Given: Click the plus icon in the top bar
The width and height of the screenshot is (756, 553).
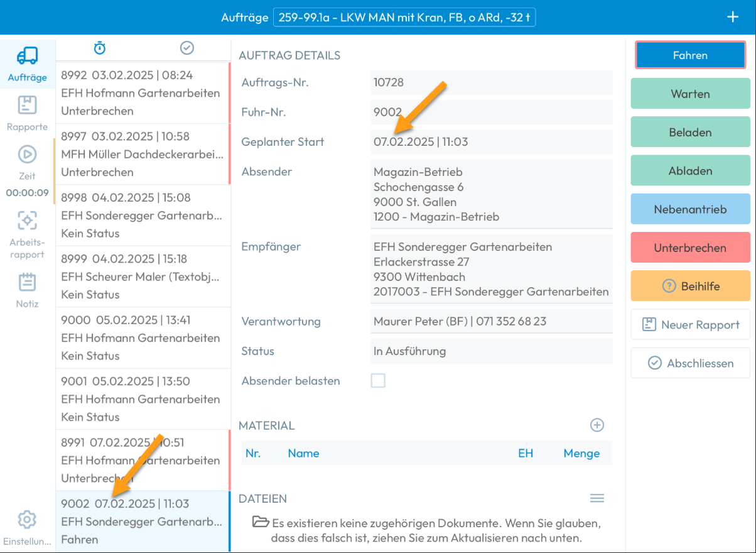Looking at the screenshot, I should [732, 17].
